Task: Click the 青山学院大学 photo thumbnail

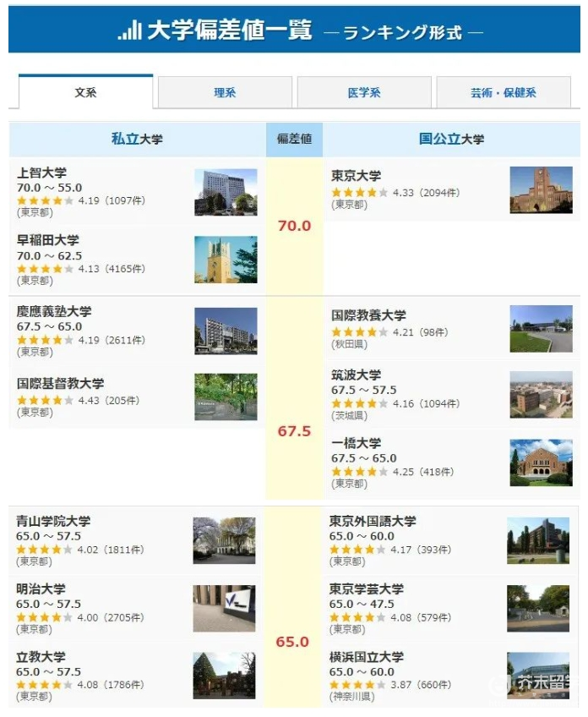Action: pos(225,540)
